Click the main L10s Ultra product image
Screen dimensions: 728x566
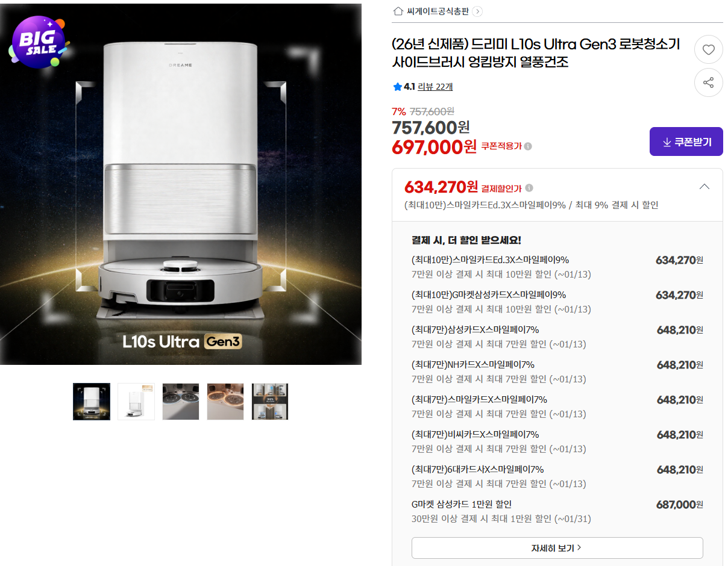[x=181, y=184]
